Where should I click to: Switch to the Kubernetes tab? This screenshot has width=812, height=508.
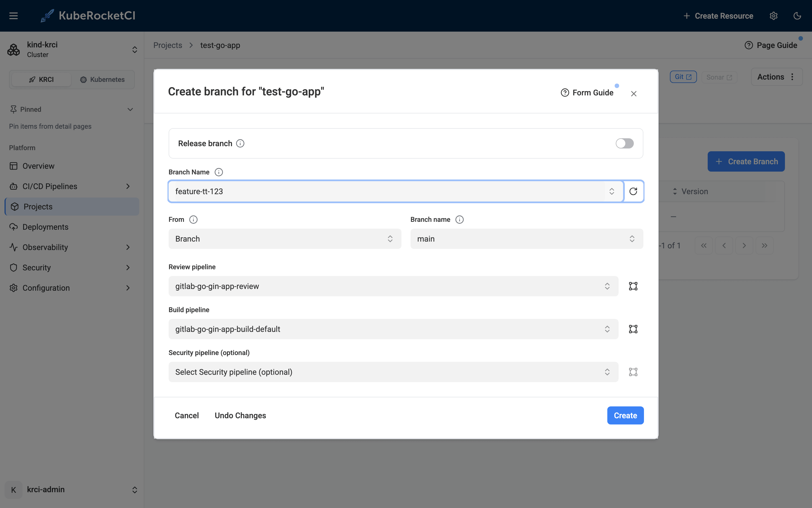[103, 80]
